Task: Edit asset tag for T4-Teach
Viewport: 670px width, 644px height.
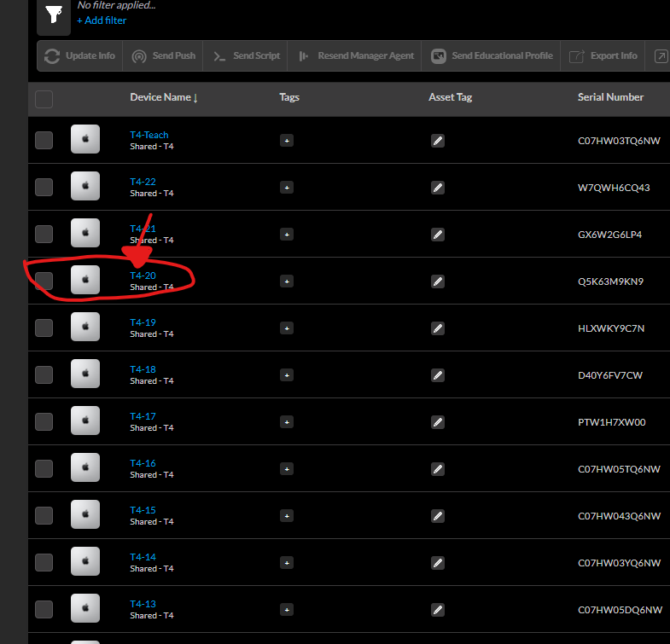Action: point(438,141)
